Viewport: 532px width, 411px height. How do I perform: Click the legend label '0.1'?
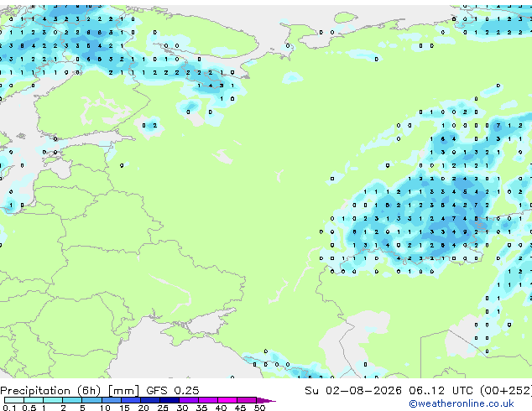point(9,408)
